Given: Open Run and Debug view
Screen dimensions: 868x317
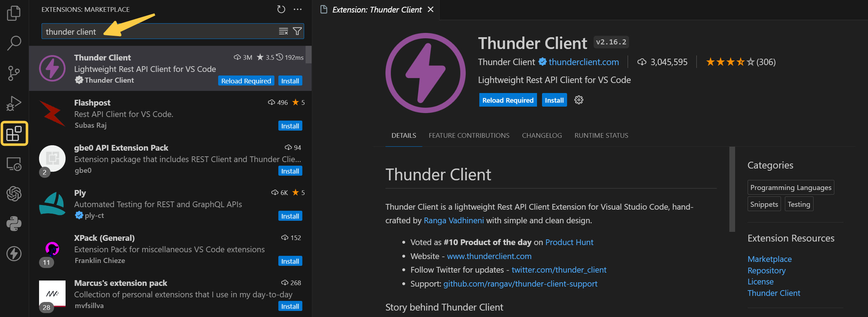Looking at the screenshot, I should (x=14, y=103).
